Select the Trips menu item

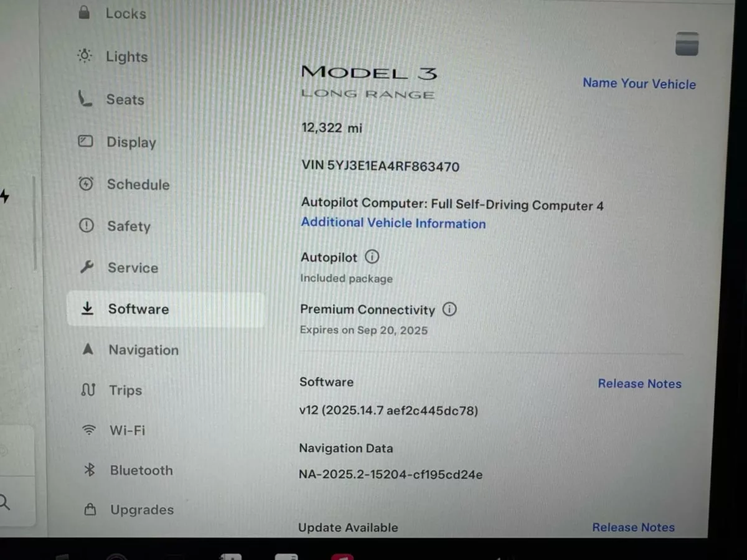click(x=125, y=390)
